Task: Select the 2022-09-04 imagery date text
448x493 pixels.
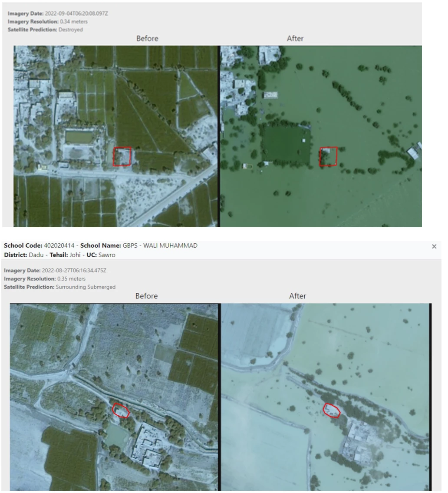Action: tap(76, 13)
